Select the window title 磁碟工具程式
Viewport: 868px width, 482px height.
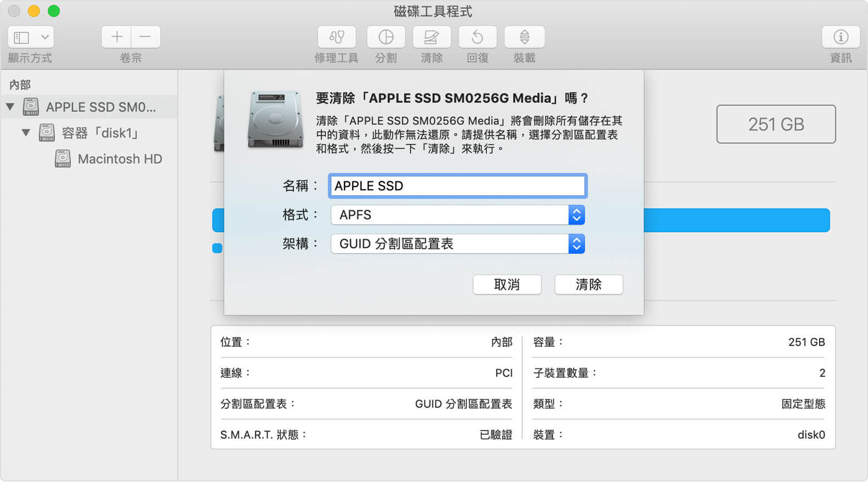(433, 11)
